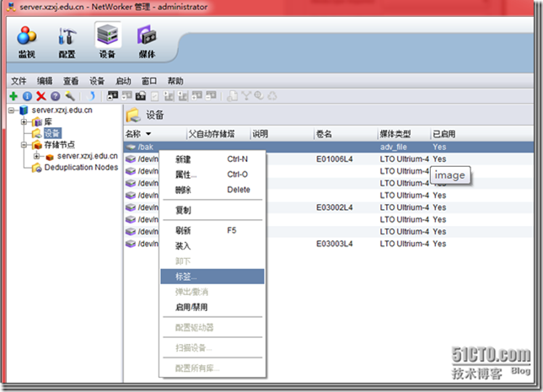Choose 装入 in the context menu
The width and height of the screenshot is (543, 392).
pos(212,246)
